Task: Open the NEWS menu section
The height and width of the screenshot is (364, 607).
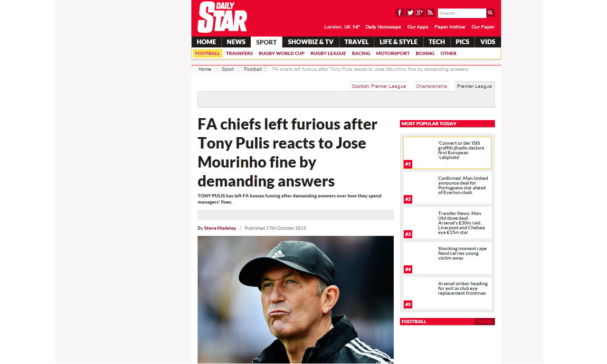Action: point(236,42)
